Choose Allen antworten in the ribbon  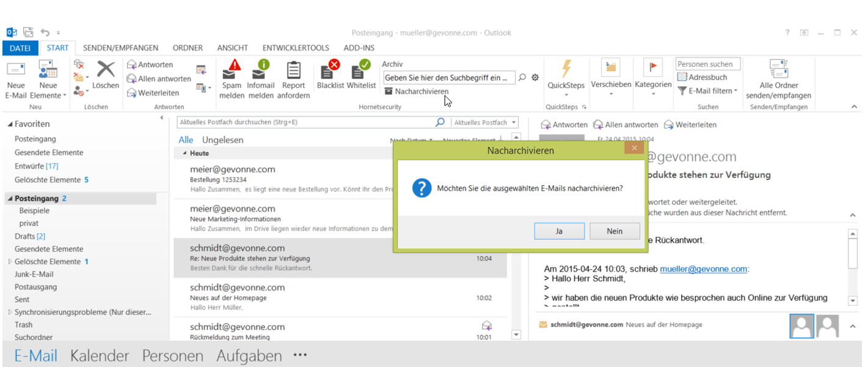point(159,79)
